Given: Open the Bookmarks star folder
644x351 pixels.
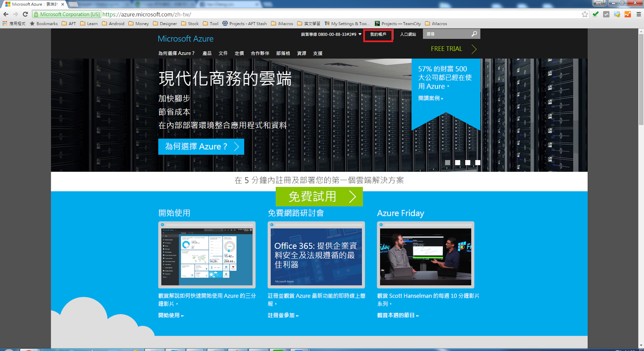Looking at the screenshot, I should [x=44, y=24].
